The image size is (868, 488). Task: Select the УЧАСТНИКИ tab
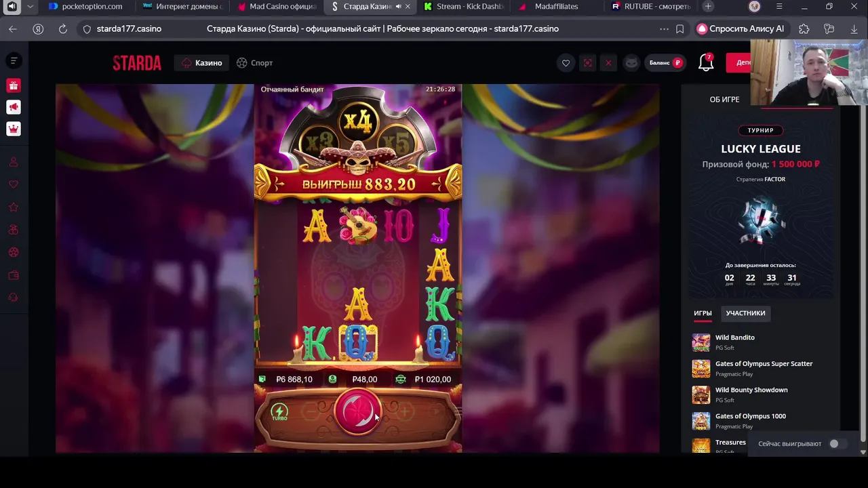click(x=745, y=313)
